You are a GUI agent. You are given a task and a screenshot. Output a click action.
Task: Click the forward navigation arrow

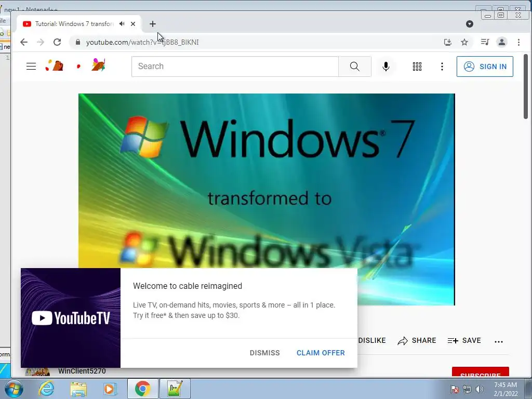(41, 42)
